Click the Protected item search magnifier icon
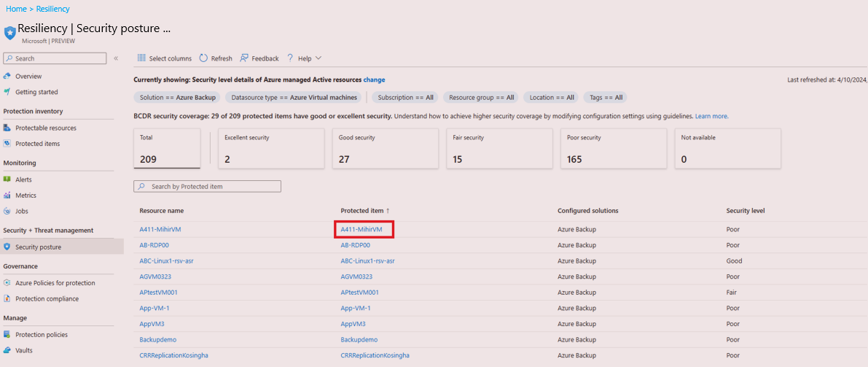The width and height of the screenshot is (868, 367). (142, 186)
